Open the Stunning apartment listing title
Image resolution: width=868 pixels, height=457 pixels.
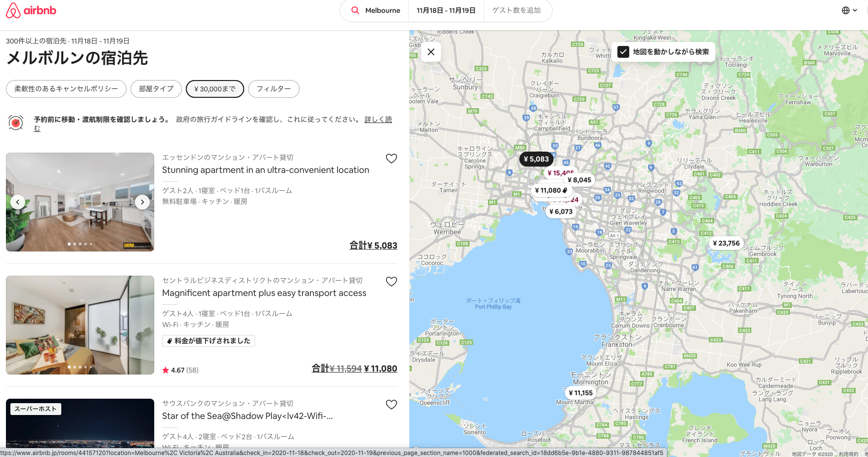click(265, 170)
